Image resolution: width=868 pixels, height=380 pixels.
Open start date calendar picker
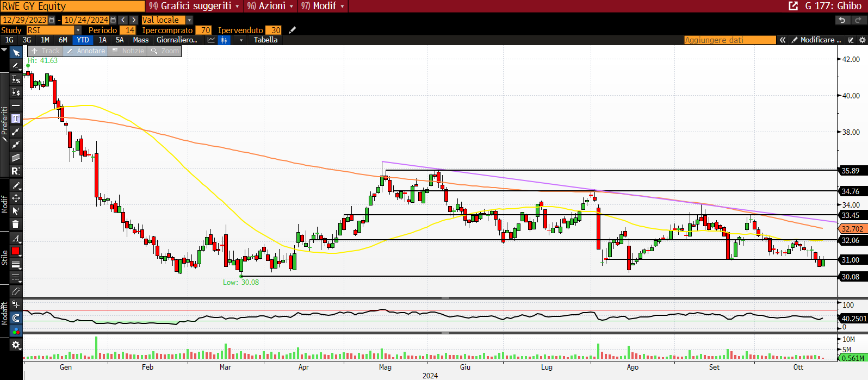52,20
